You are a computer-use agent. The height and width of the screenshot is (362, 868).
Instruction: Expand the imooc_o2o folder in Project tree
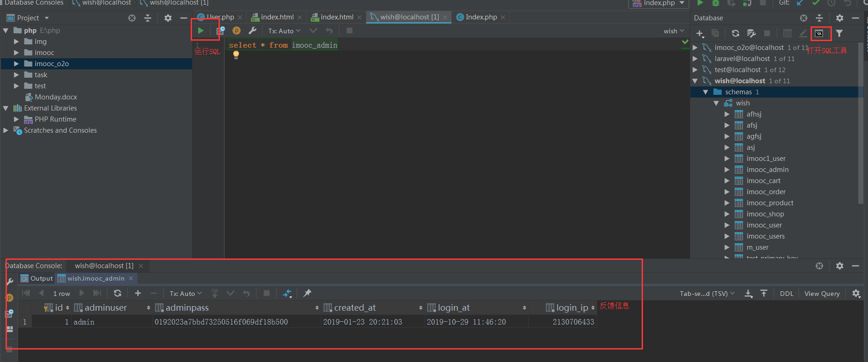click(x=16, y=64)
